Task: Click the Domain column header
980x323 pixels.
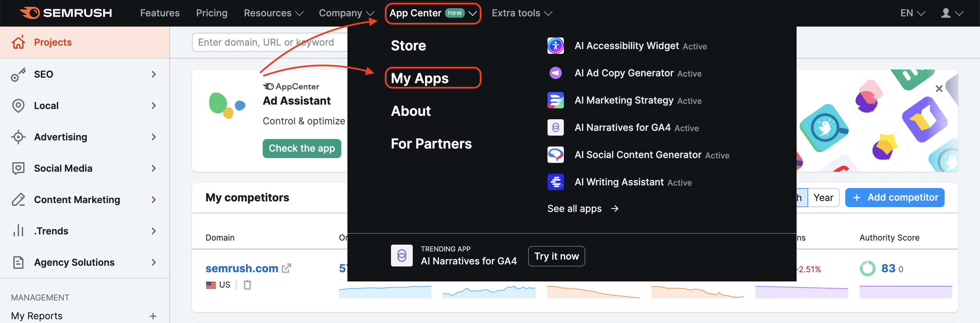Action: click(x=220, y=237)
